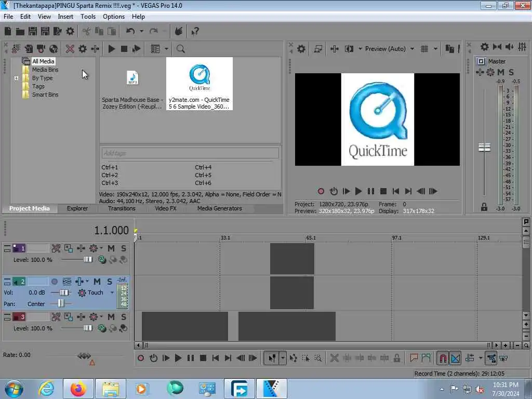Click the Undo arrow button

pyautogui.click(x=130, y=32)
